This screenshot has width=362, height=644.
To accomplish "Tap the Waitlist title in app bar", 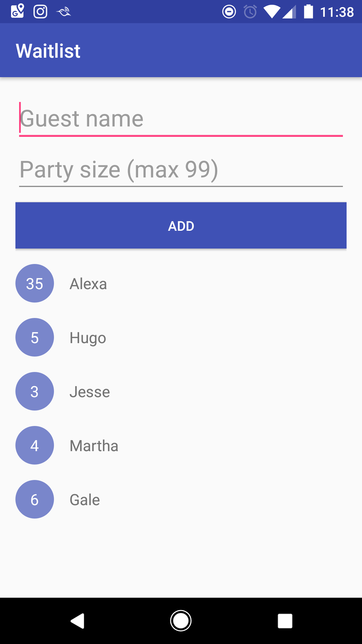I will point(48,51).
